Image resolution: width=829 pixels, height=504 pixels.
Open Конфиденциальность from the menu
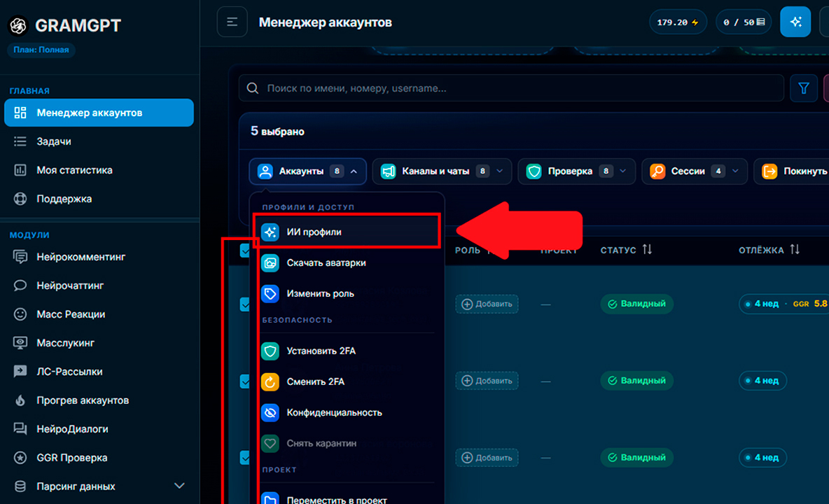point(347,412)
